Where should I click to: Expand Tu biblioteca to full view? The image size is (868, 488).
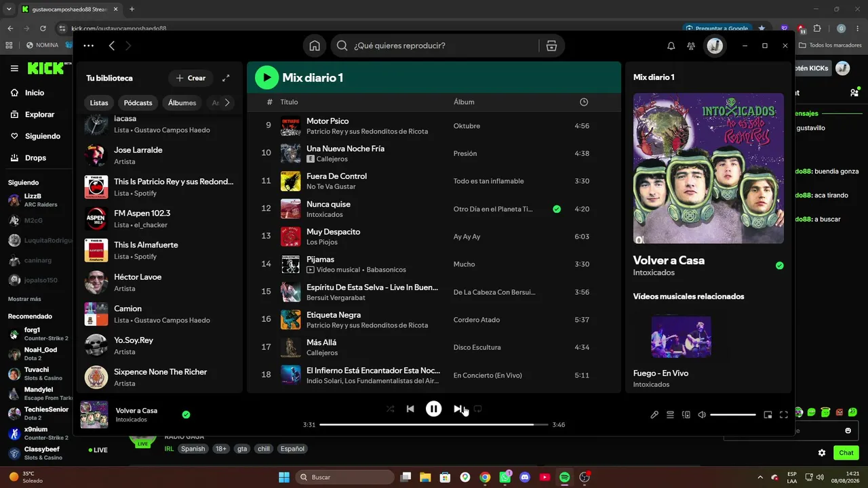pyautogui.click(x=226, y=78)
